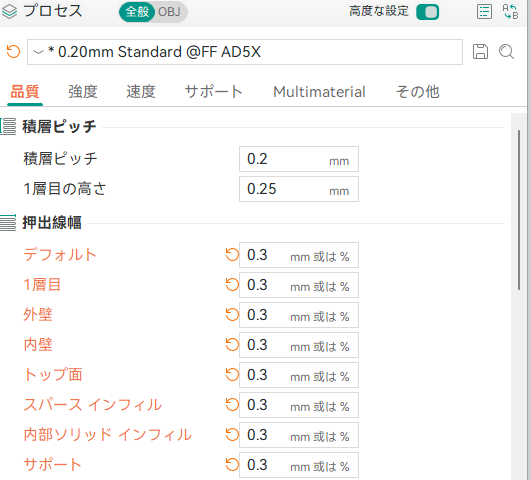The height and width of the screenshot is (480, 531).
Task: Click the 1層目の高さ input field
Action: click(299, 189)
